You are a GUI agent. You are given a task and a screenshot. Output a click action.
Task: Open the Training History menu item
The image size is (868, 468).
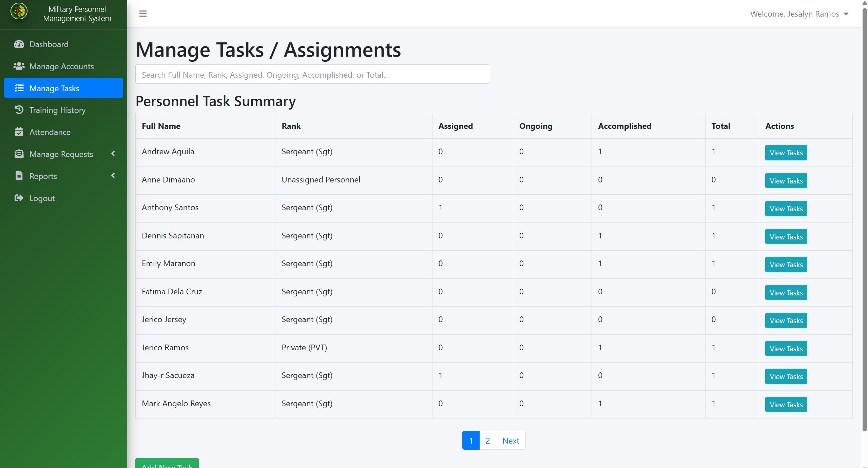57,110
